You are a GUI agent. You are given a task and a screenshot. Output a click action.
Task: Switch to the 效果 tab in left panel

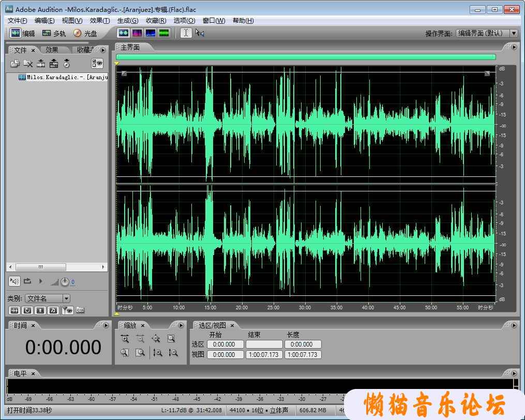coord(52,50)
